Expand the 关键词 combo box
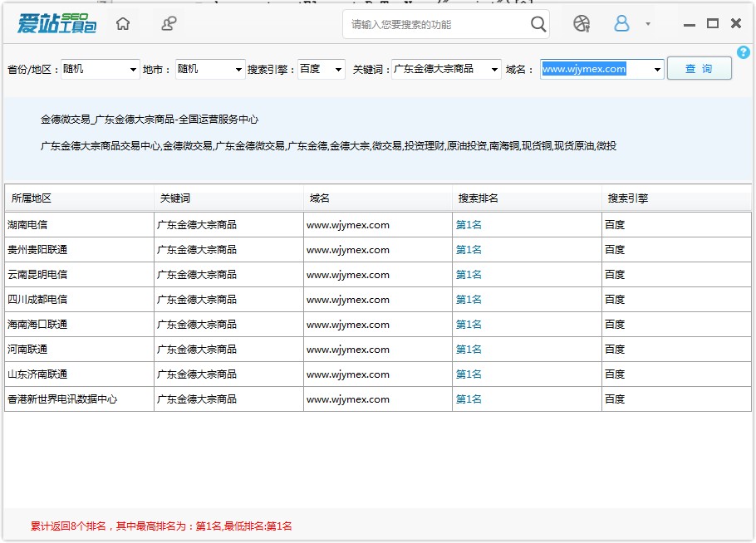 [495, 70]
